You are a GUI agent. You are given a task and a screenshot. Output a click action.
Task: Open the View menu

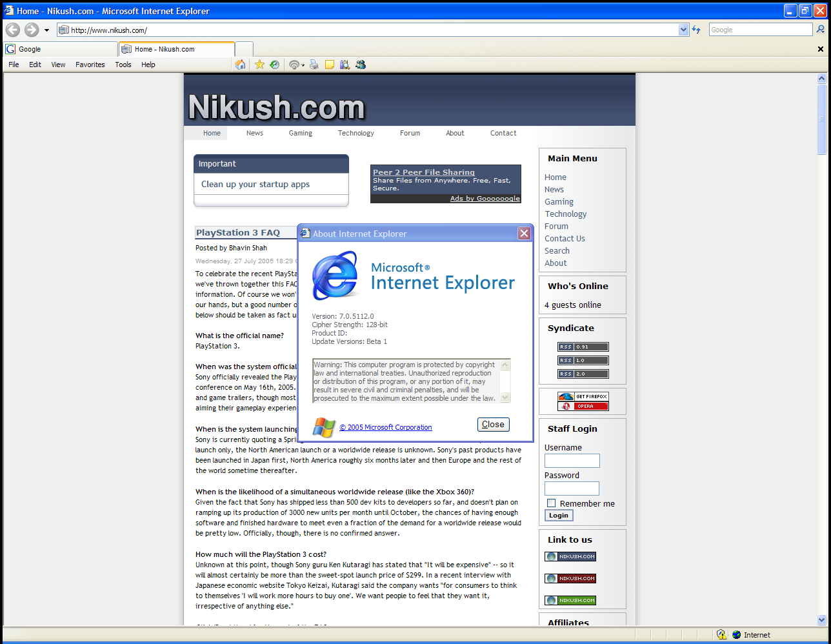58,65
